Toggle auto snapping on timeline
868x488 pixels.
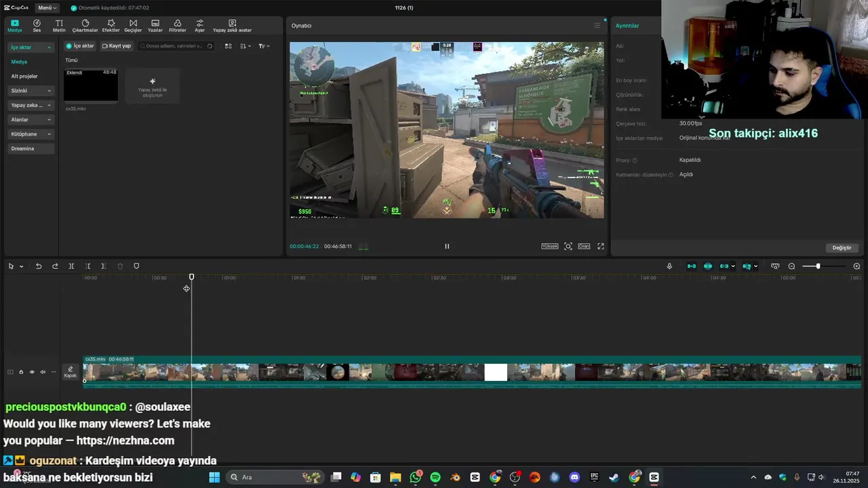coord(708,266)
